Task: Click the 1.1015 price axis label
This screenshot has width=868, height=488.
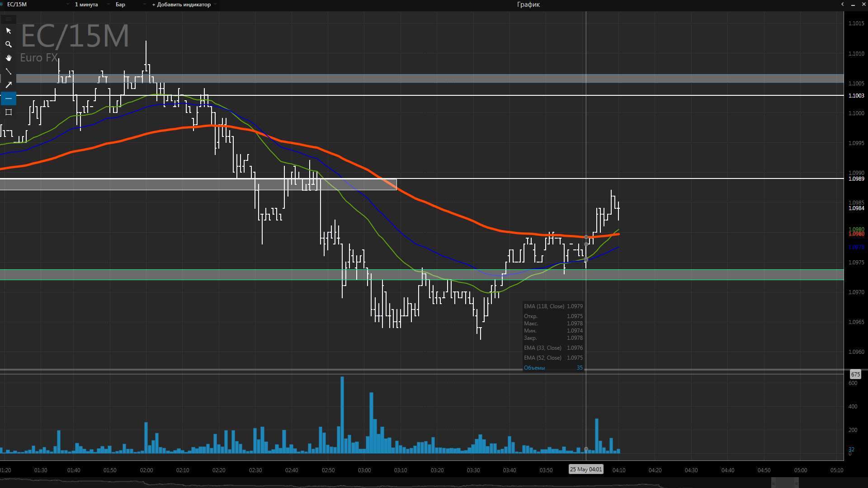Action: tap(856, 23)
